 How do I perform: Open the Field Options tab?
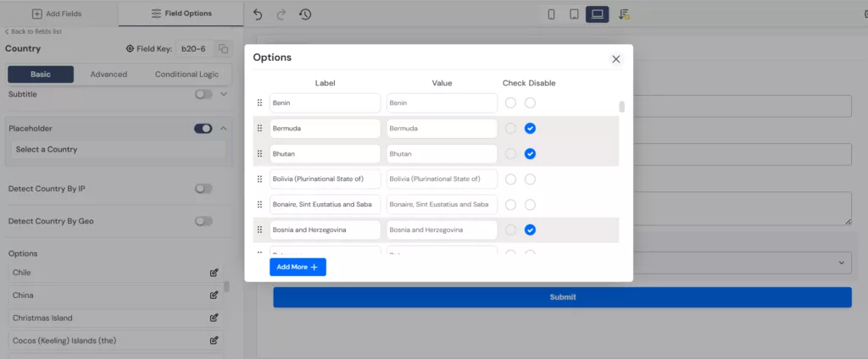[x=181, y=14]
